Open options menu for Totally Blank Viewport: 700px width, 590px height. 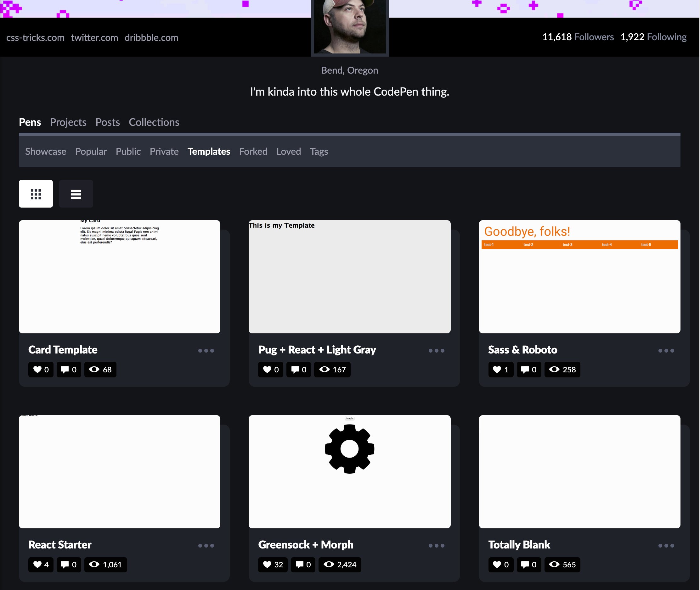(x=666, y=546)
